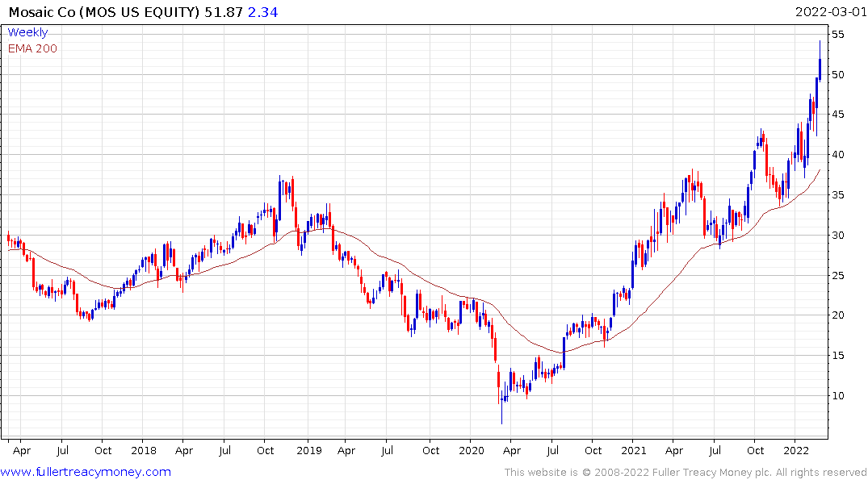Click the EMA 200 legend label
Image resolution: width=868 pixels, height=484 pixels.
(x=32, y=48)
